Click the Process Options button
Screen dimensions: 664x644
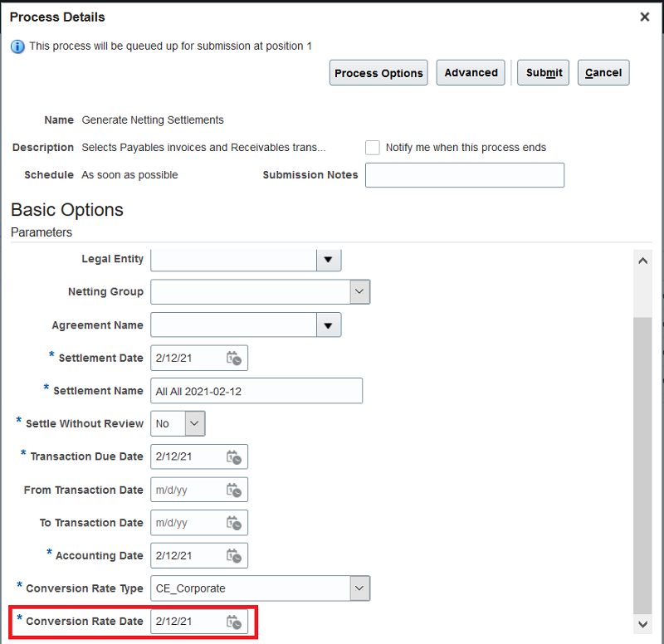tap(378, 73)
